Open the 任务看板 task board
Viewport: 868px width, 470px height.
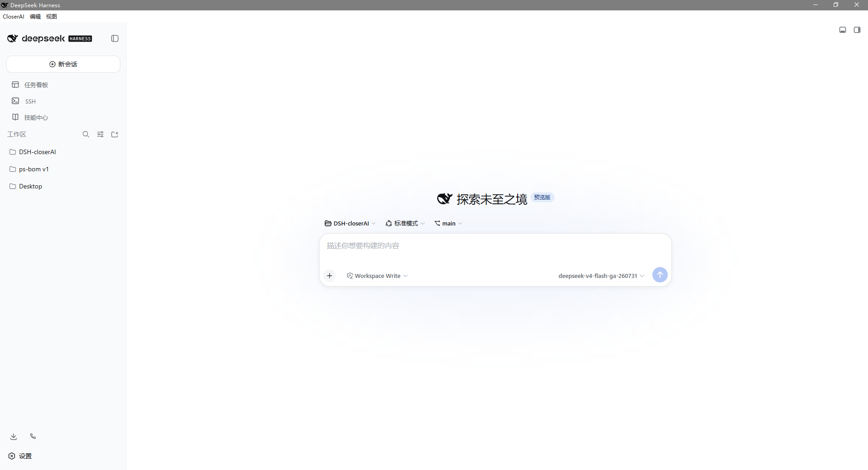[x=63, y=85]
